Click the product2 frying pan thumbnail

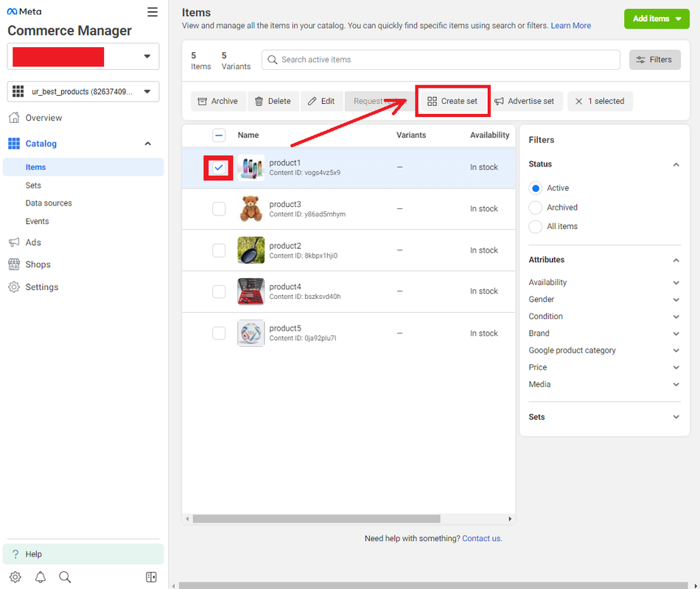pos(251,250)
